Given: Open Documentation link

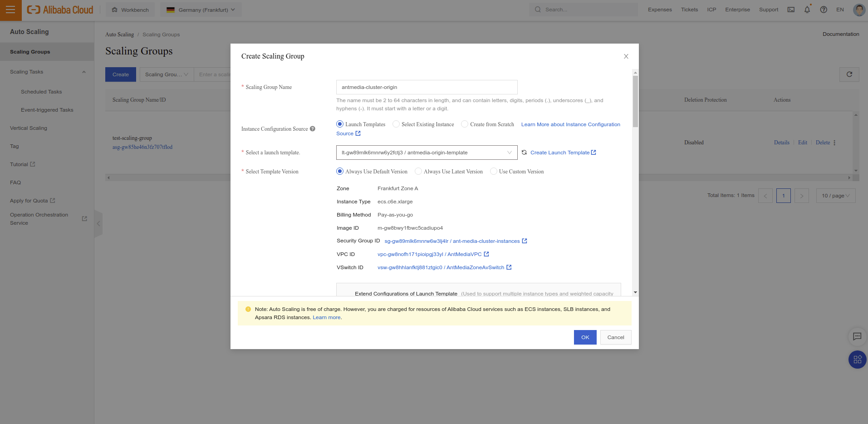Looking at the screenshot, I should pos(841,34).
